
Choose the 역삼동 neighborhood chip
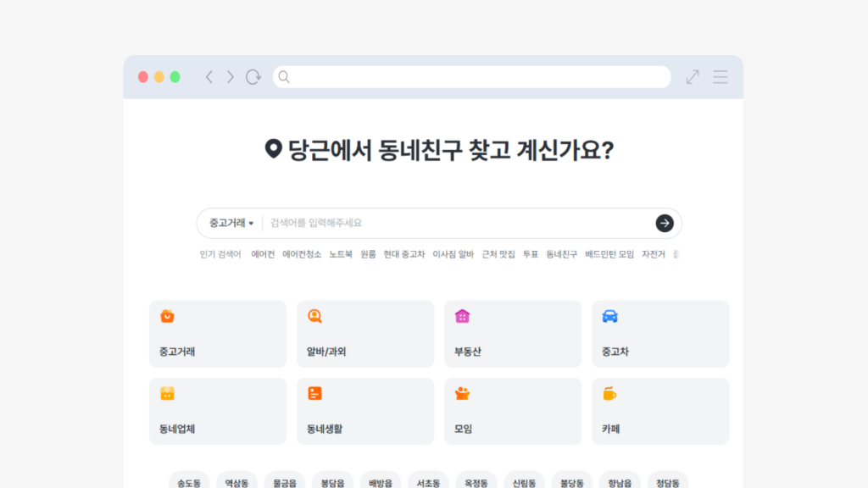tap(237, 481)
